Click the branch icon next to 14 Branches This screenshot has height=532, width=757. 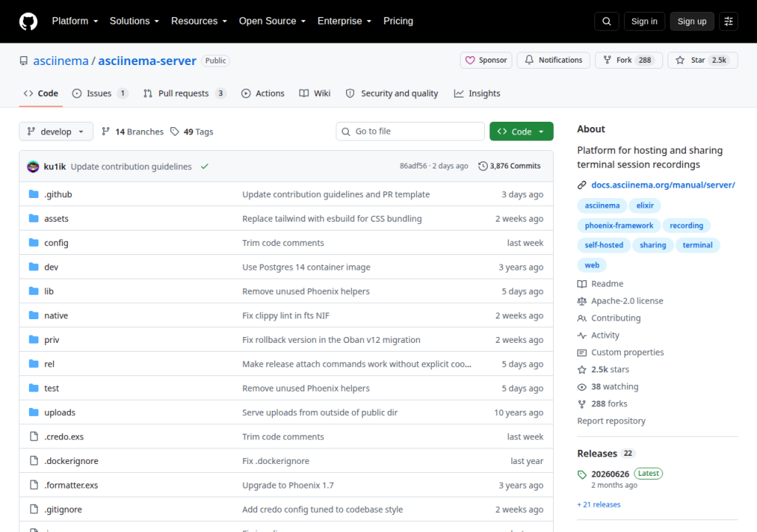tap(105, 132)
